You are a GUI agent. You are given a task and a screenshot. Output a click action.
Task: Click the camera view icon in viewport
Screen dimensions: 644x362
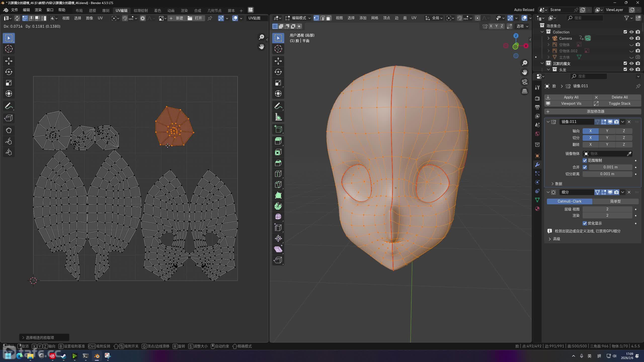525,82
